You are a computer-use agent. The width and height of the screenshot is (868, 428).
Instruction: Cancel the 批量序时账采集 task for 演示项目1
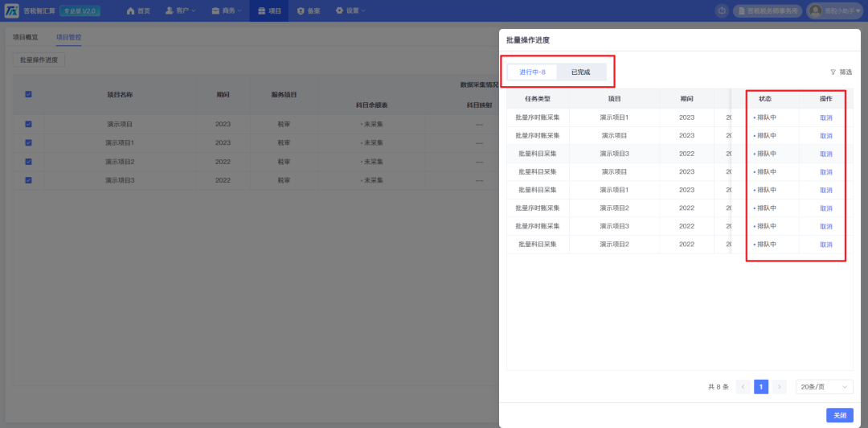coord(826,117)
